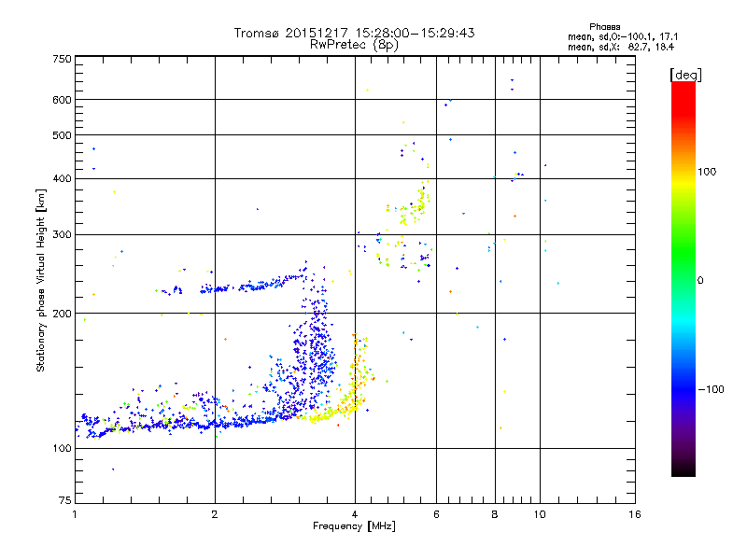This screenshot has height=560, width=747.
Task: Click the colorbar tick label '0'
Action: click(x=700, y=281)
